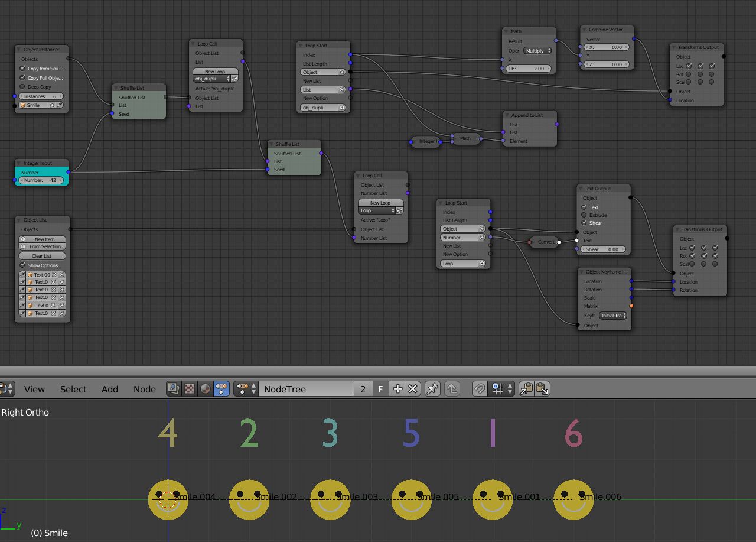This screenshot has width=756, height=542.
Task: Click the refresh icon beside the Loop selector
Action: point(399,210)
